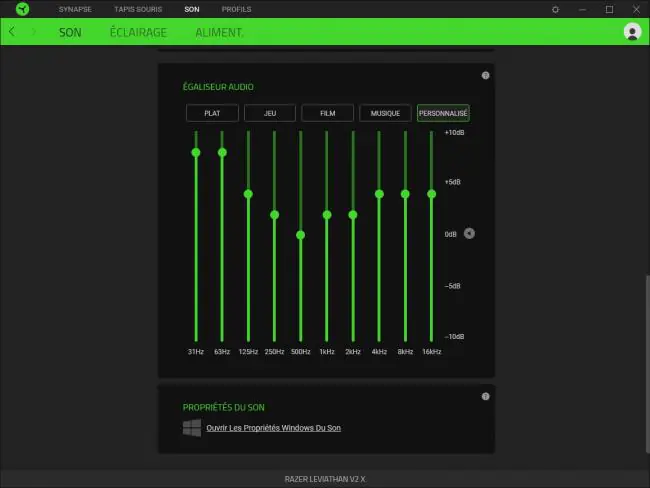
Task: Click the forward navigation arrow
Action: [x=34, y=32]
